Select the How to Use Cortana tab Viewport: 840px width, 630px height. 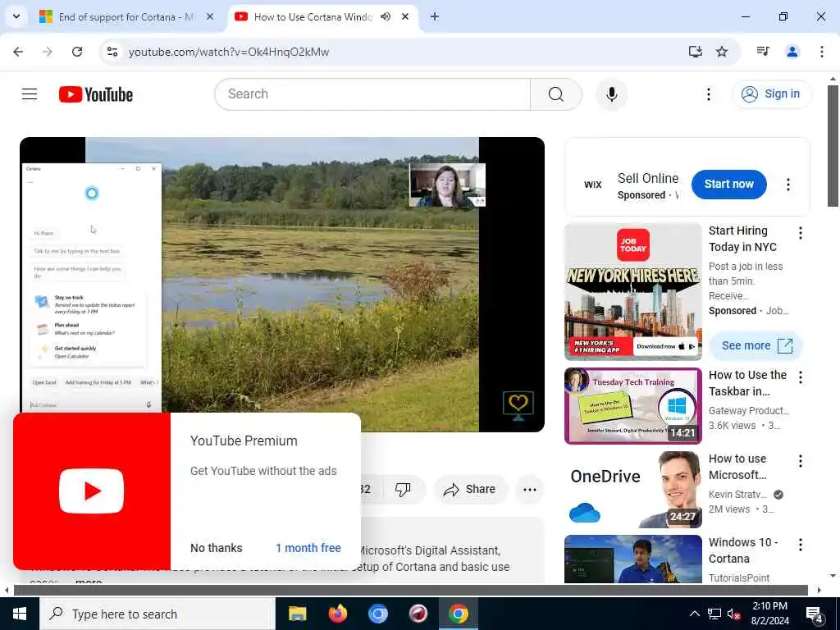pyautogui.click(x=313, y=17)
